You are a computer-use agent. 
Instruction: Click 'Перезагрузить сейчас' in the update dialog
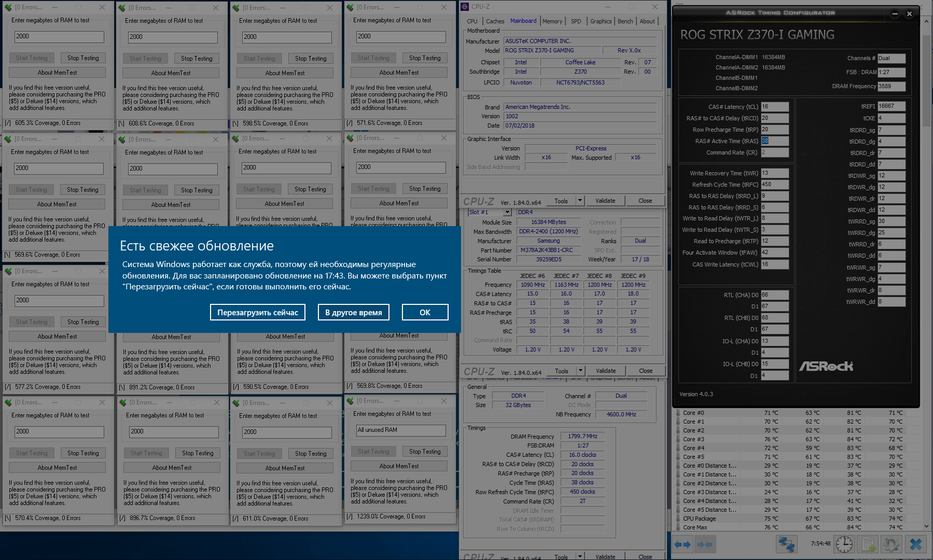(x=258, y=312)
